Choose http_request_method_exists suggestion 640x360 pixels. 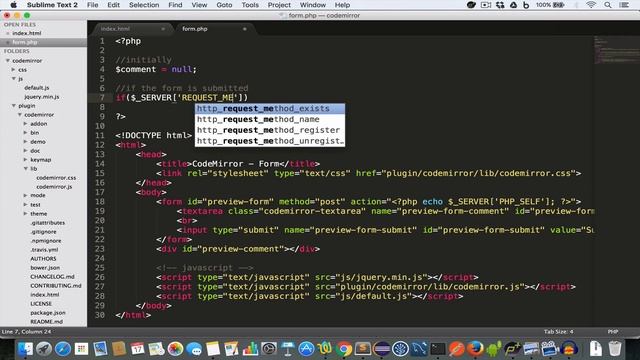click(270, 109)
